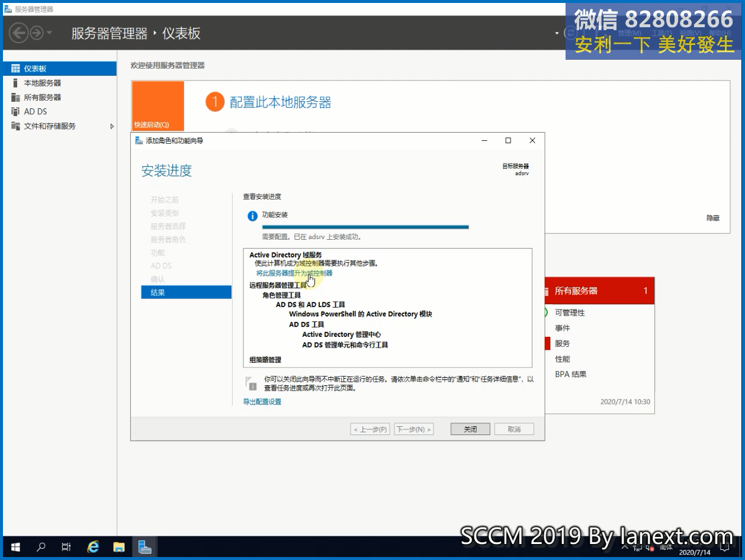The image size is (745, 560).
Task: Click 服务 in the 所有服务器 tile
Action: 563,343
